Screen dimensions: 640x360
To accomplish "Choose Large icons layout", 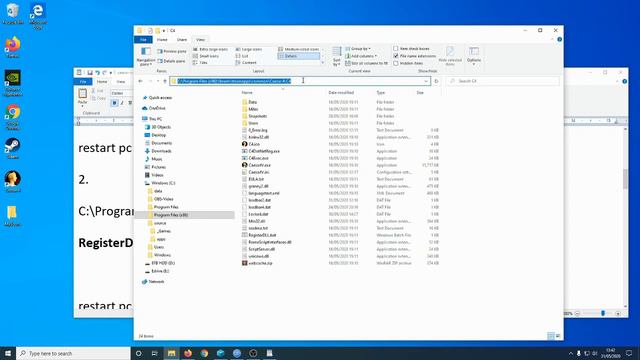I will pyautogui.click(x=249, y=49).
